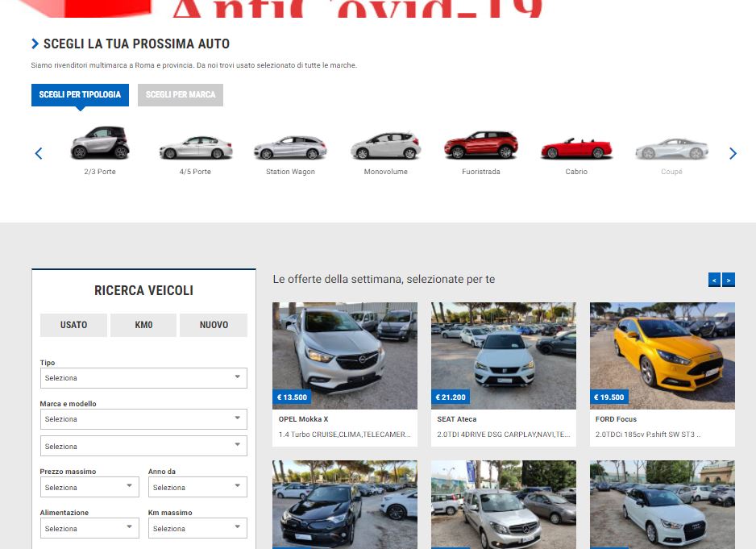Click the left arrow of car type carousel
Screen dimensions: 756x549
[x=39, y=153]
